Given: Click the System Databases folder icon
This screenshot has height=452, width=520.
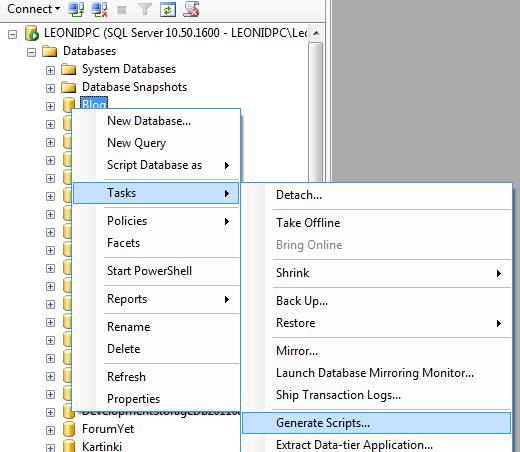Looking at the screenshot, I should 69,69.
